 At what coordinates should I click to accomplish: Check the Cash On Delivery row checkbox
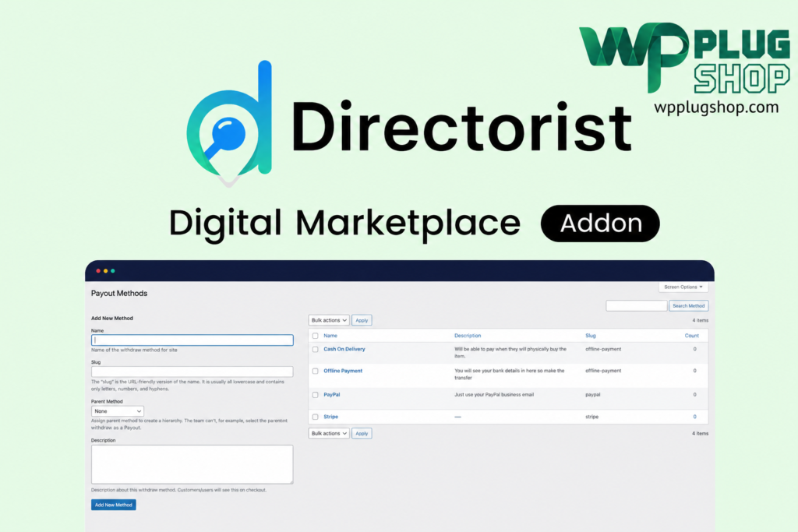click(x=315, y=350)
